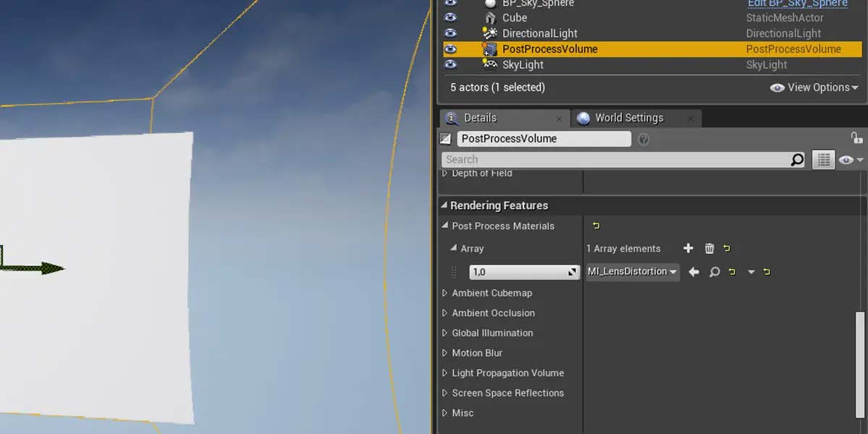Click the Edit BP_Sky_Sphere link
Image resolution: width=868 pixels, height=434 pixels.
[797, 4]
